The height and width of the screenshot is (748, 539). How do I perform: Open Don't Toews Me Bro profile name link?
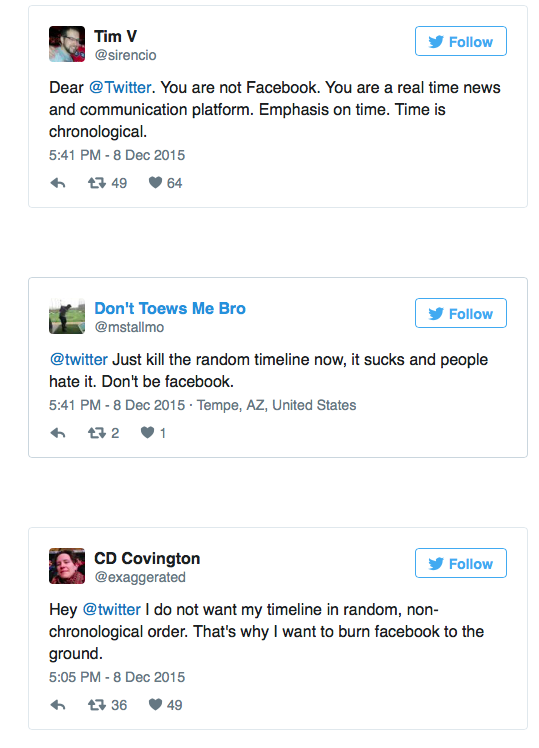click(x=170, y=309)
